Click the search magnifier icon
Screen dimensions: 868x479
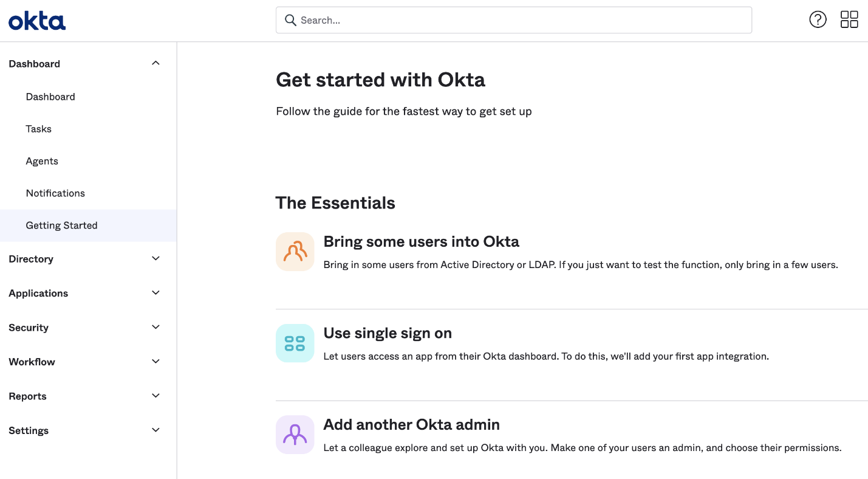click(291, 20)
